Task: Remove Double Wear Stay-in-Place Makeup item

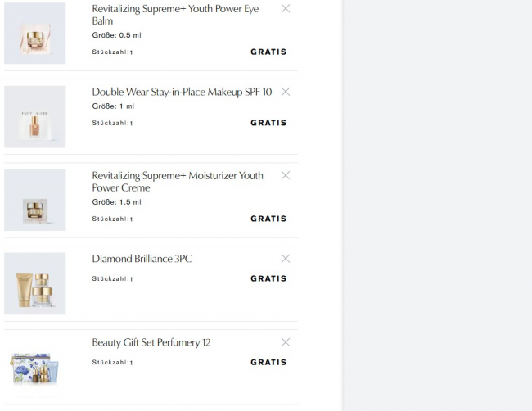Action: point(286,92)
